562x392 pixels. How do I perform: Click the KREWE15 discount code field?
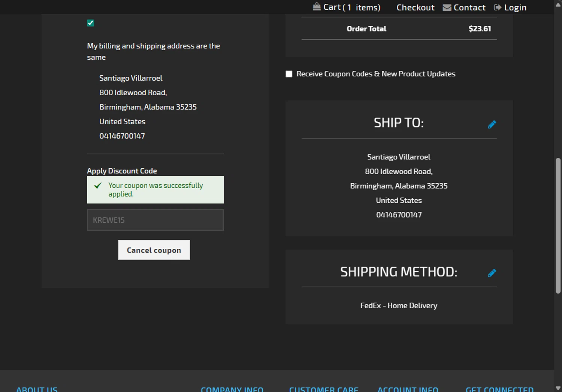coord(155,220)
